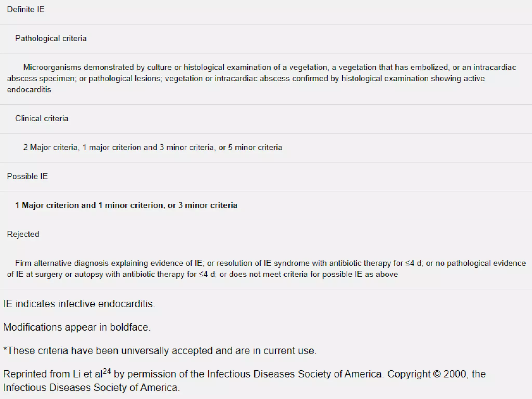
Task: Click the 'Copyright © 2000' text
Action: click(x=427, y=374)
